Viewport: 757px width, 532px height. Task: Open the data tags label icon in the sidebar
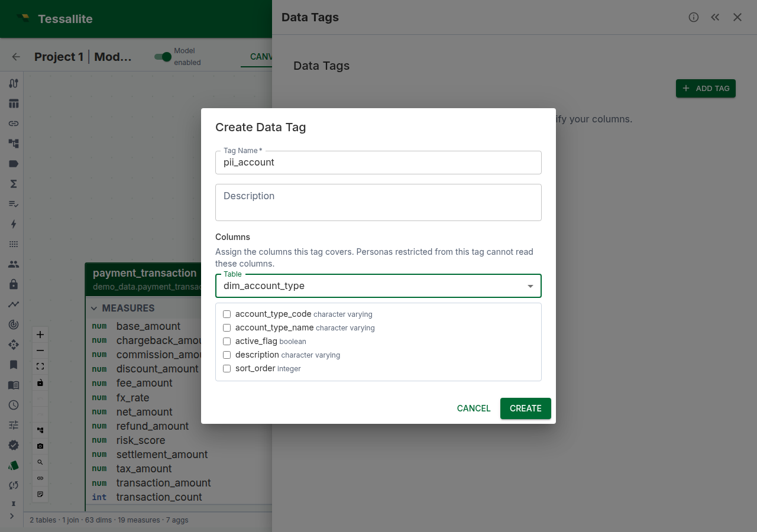[x=14, y=164]
